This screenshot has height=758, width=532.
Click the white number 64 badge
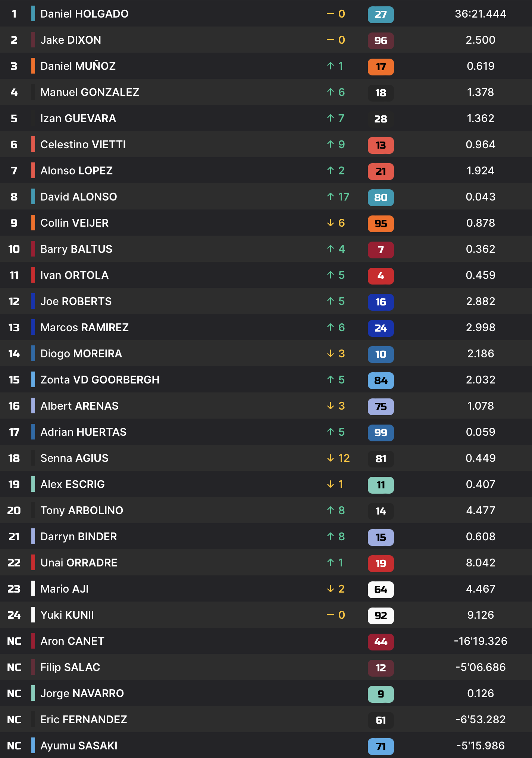coord(381,590)
